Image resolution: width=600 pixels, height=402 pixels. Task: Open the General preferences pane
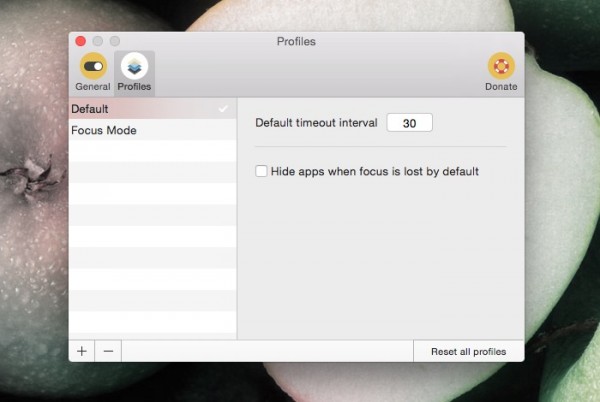[93, 72]
